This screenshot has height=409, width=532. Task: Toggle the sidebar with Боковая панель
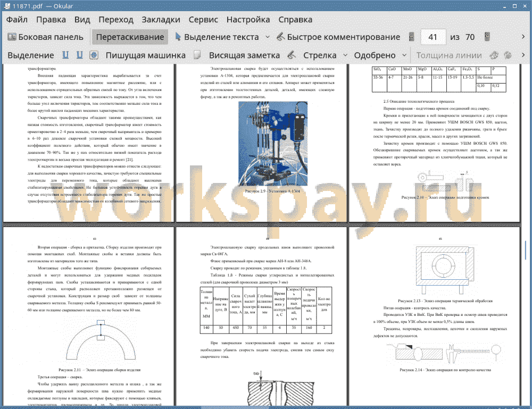pos(45,37)
